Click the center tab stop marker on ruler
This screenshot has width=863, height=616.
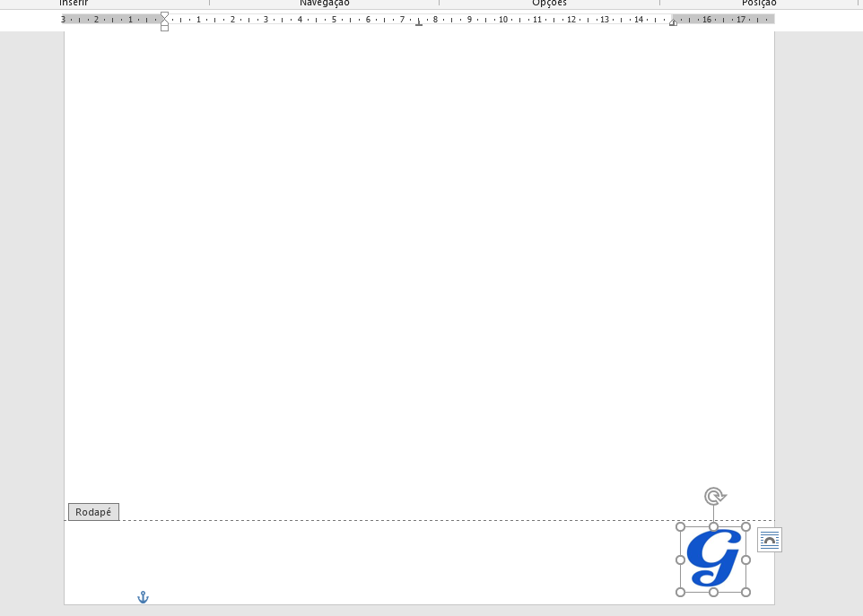pyautogui.click(x=419, y=22)
